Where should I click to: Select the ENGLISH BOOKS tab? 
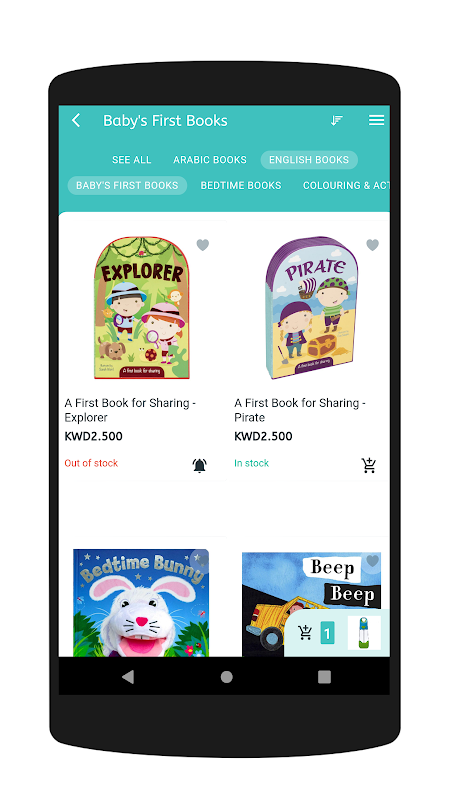(x=309, y=160)
